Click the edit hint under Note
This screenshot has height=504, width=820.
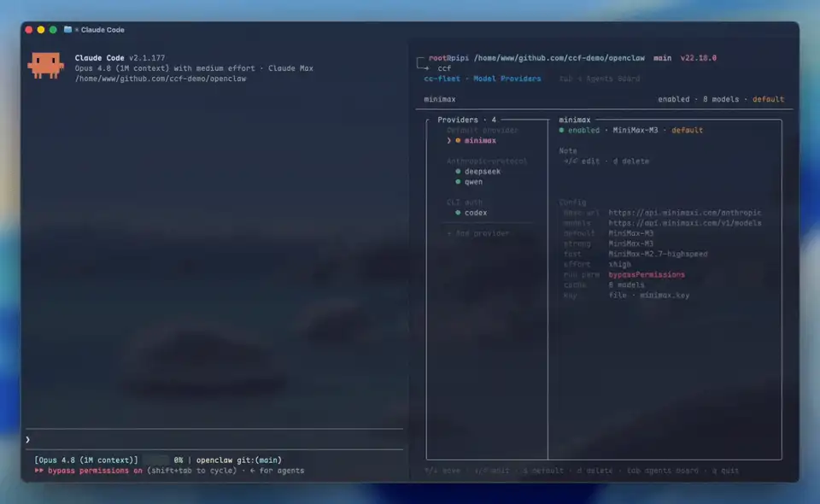coord(582,161)
